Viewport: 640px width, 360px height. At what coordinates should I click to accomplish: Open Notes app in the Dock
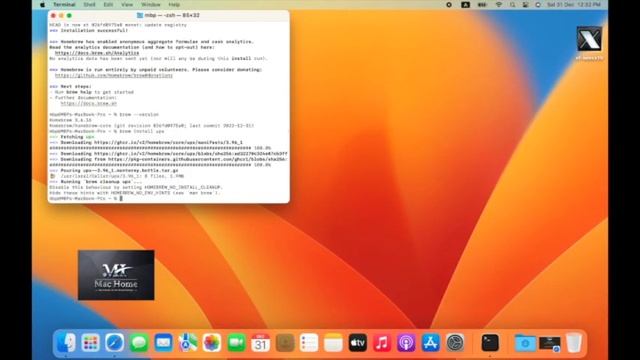pyautogui.click(x=333, y=342)
